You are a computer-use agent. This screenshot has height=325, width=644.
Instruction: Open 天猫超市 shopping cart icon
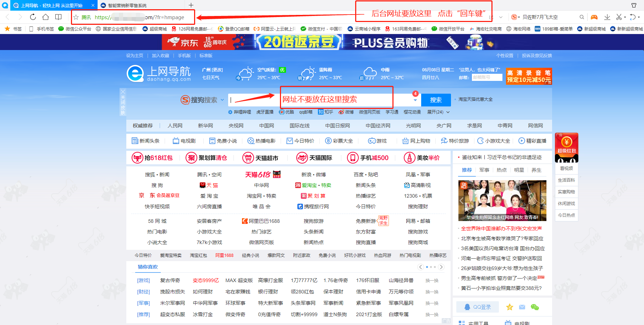260,158
